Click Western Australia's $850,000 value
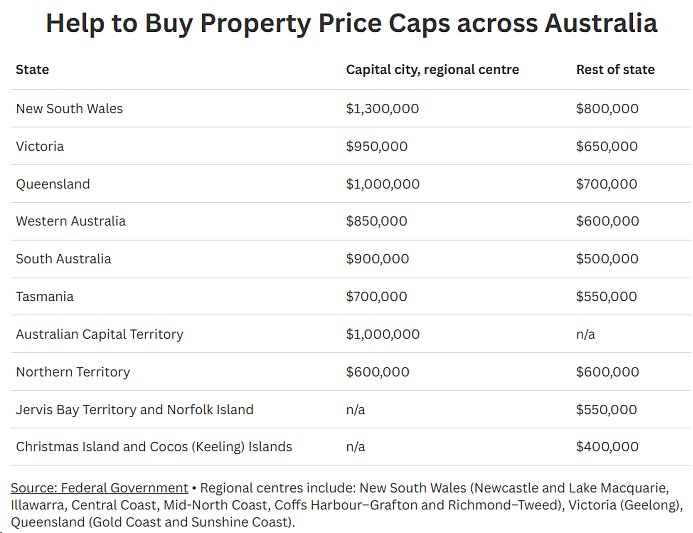Screen dimensions: 693x533 [377, 221]
